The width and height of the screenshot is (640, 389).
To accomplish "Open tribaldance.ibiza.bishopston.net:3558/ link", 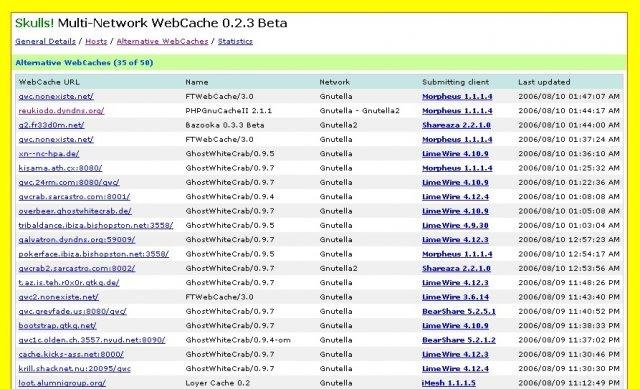I will (x=96, y=226).
